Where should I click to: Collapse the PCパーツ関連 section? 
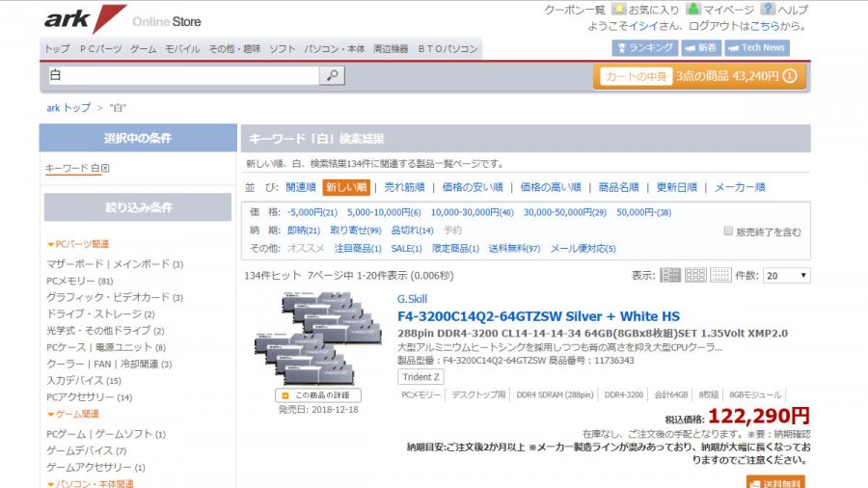(78, 244)
